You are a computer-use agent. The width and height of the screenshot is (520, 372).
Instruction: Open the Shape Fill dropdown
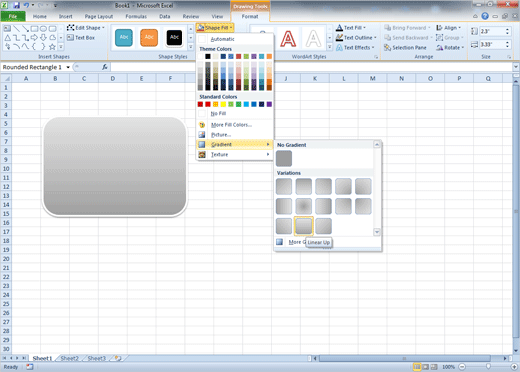[x=215, y=28]
